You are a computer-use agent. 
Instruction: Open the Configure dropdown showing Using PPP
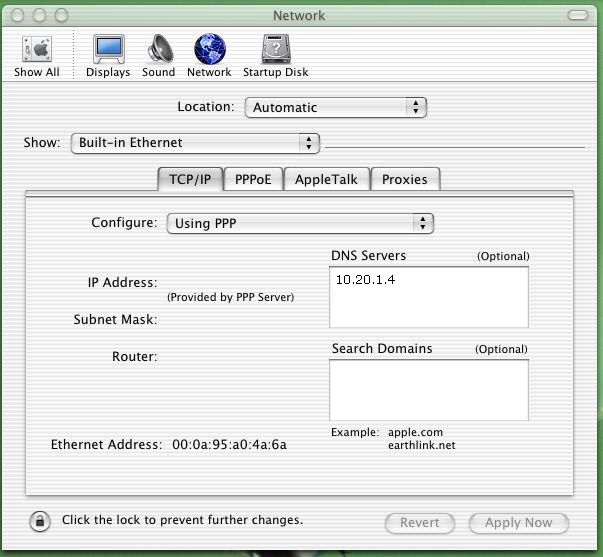300,223
